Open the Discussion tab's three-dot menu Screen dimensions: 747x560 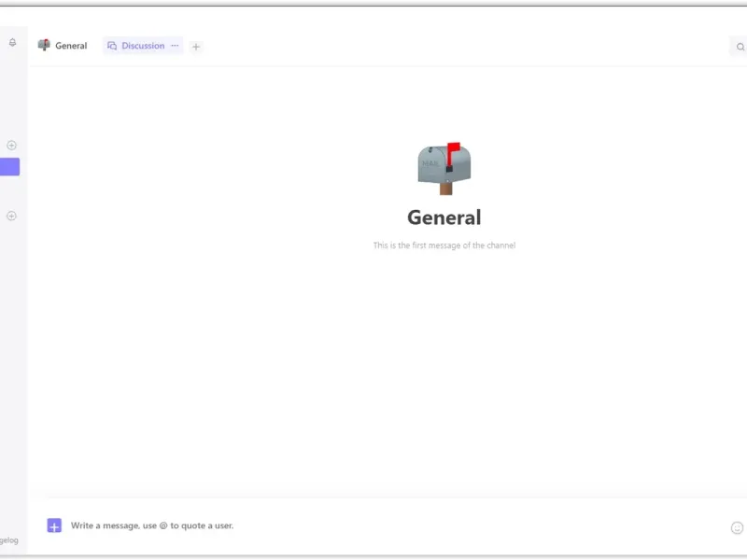coord(175,46)
